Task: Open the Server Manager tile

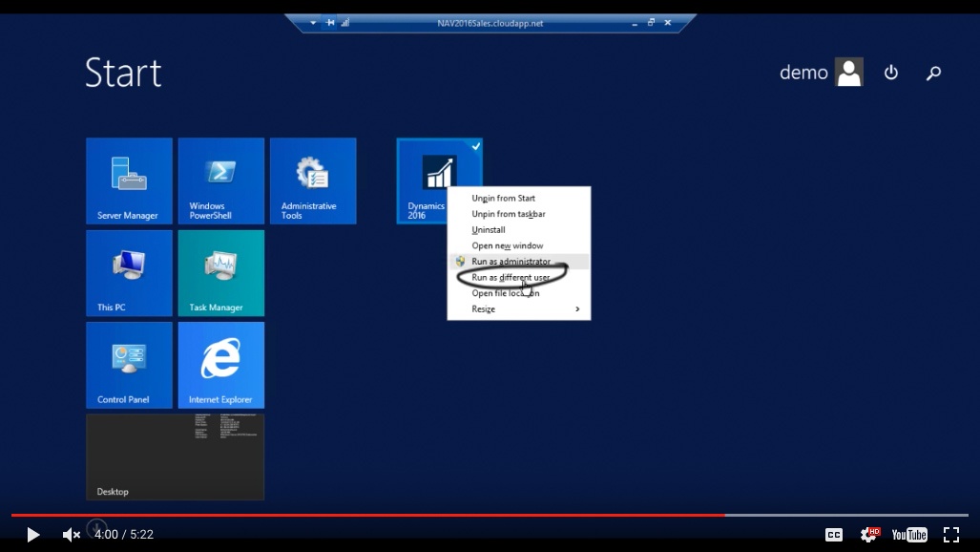Action: pyautogui.click(x=129, y=180)
